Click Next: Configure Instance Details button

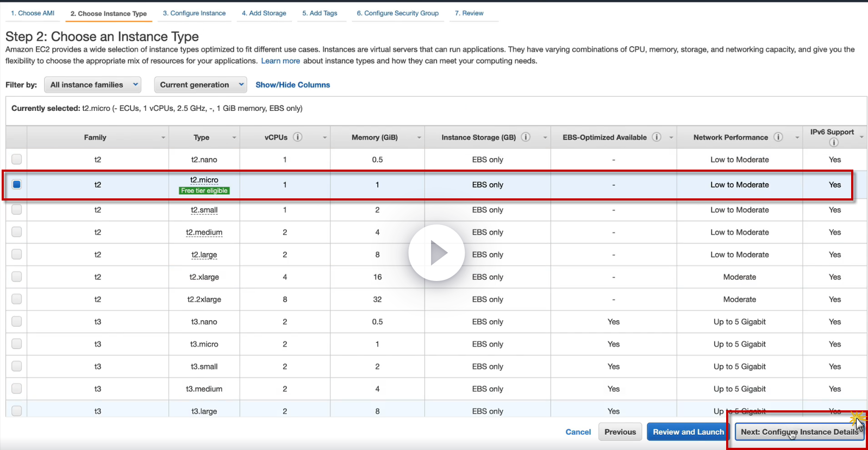point(799,432)
